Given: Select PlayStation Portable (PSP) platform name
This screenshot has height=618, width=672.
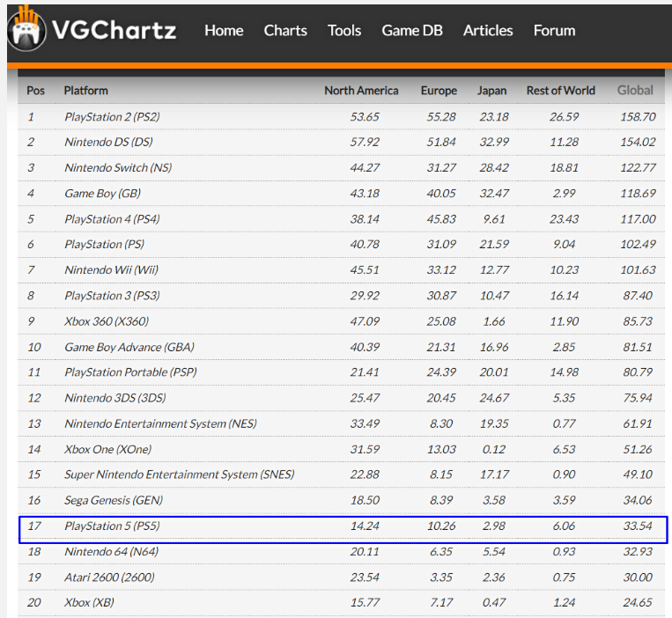Looking at the screenshot, I should (x=130, y=372).
